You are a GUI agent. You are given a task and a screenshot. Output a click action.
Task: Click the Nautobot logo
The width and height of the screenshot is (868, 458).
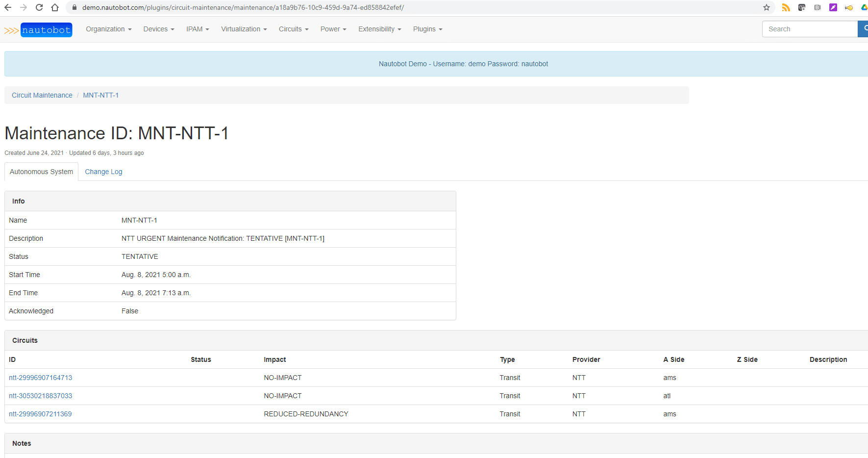click(38, 30)
